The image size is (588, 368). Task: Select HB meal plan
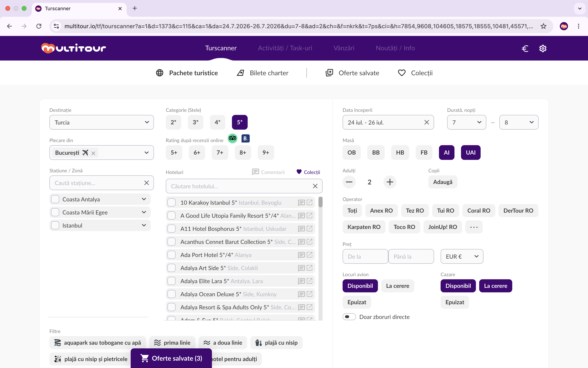[400, 153]
